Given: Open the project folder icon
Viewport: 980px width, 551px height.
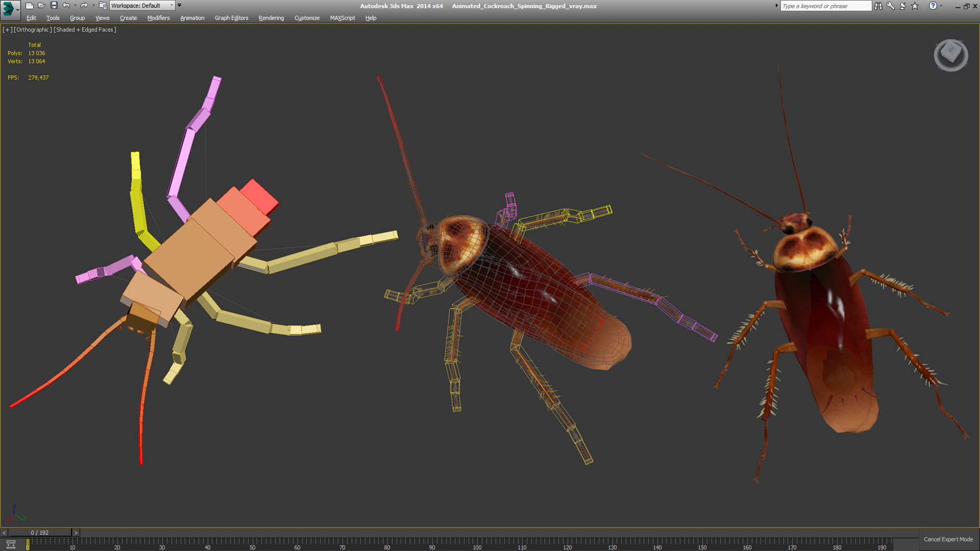Looking at the screenshot, I should (x=103, y=6).
